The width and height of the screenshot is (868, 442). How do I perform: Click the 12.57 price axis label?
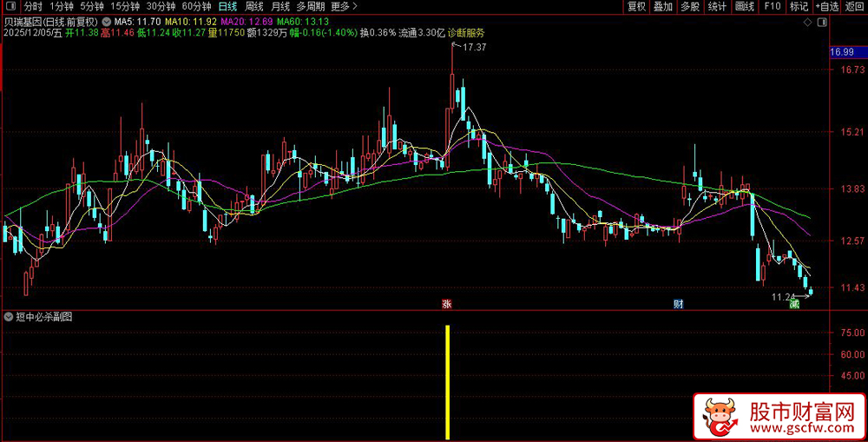851,241
